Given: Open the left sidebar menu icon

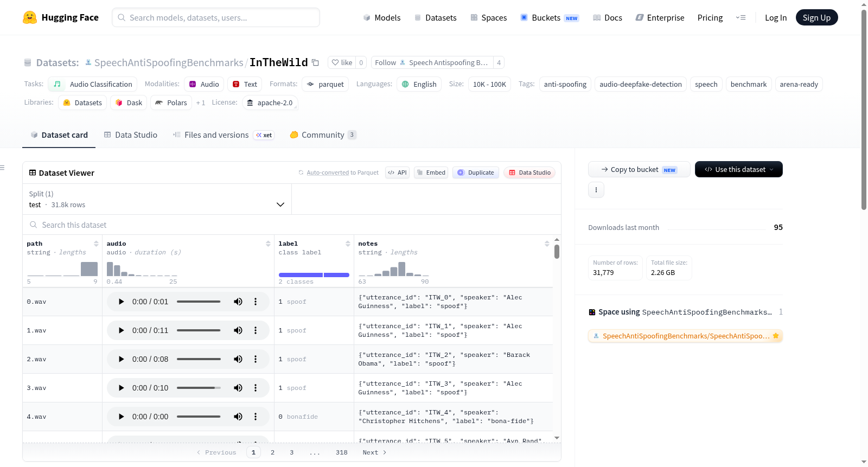Looking at the screenshot, I should click(2, 168).
